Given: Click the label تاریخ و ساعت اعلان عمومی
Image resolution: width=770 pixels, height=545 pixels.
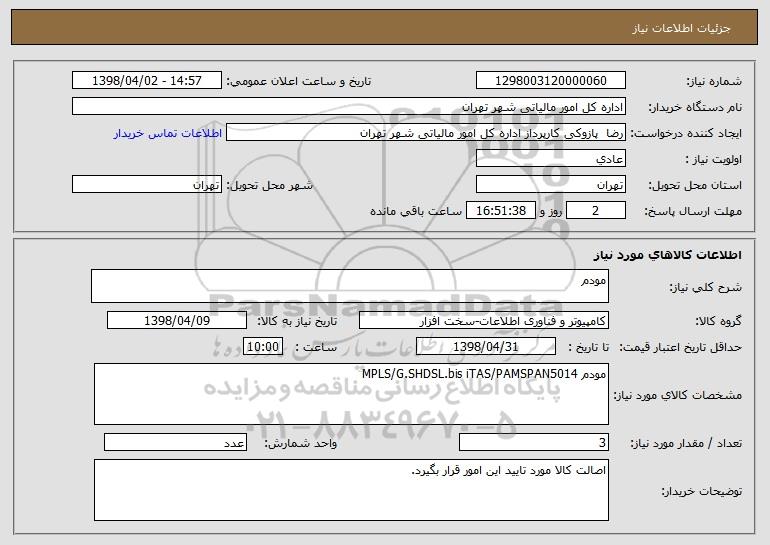Looking at the screenshot, I should click(x=299, y=82).
